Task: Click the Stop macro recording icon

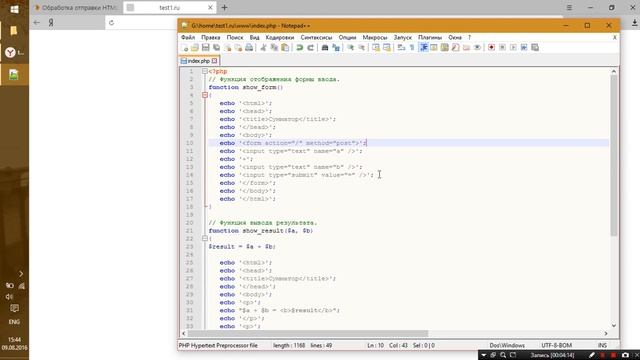Action: click(x=502, y=48)
